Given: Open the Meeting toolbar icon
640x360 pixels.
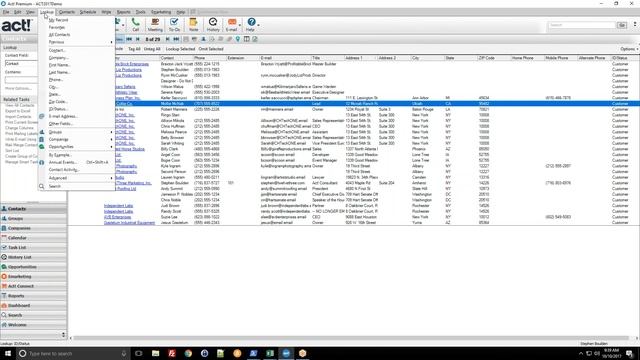Looking at the screenshot, I should (155, 23).
